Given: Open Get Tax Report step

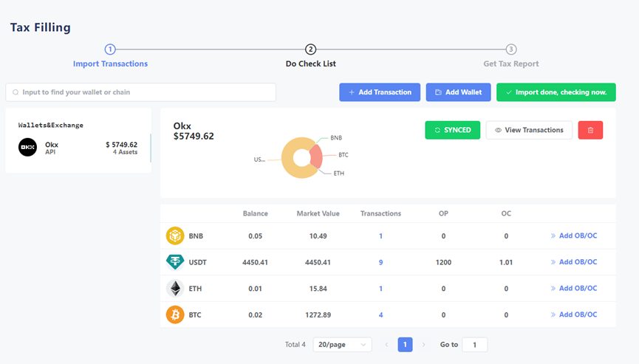Looking at the screenshot, I should coord(511,63).
